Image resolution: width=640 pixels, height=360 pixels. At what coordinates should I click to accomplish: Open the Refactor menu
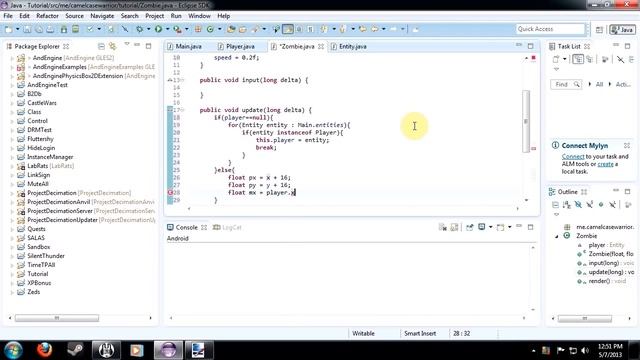pos(47,16)
